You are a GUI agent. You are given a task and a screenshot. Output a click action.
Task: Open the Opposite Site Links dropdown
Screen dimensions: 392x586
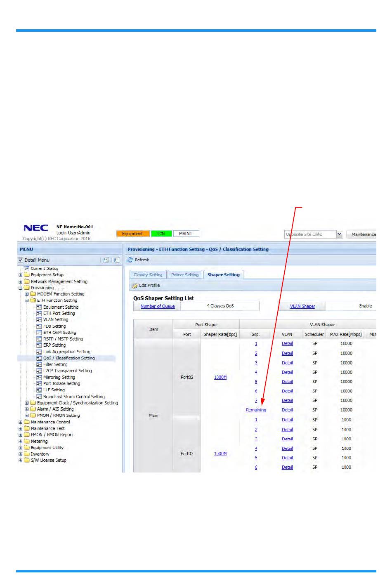click(339, 234)
